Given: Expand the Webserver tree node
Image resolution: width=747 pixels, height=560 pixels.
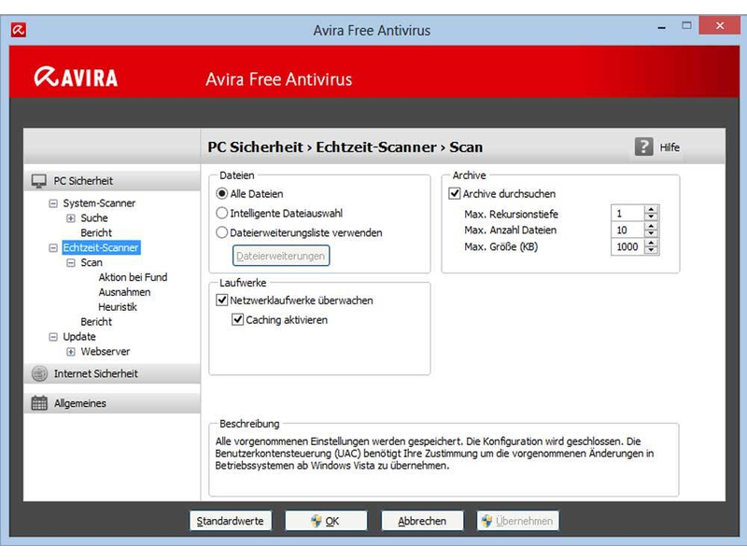Looking at the screenshot, I should [71, 352].
